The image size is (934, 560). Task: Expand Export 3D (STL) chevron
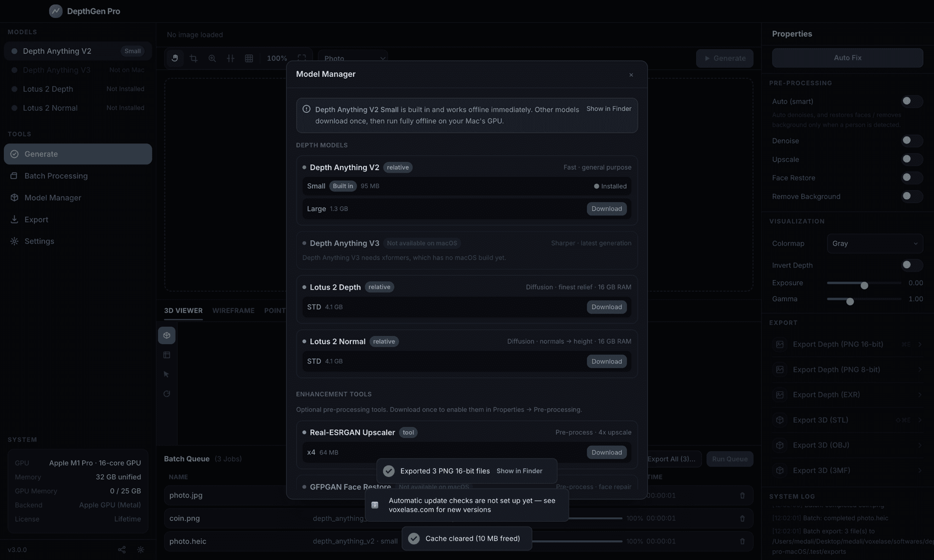tap(919, 420)
